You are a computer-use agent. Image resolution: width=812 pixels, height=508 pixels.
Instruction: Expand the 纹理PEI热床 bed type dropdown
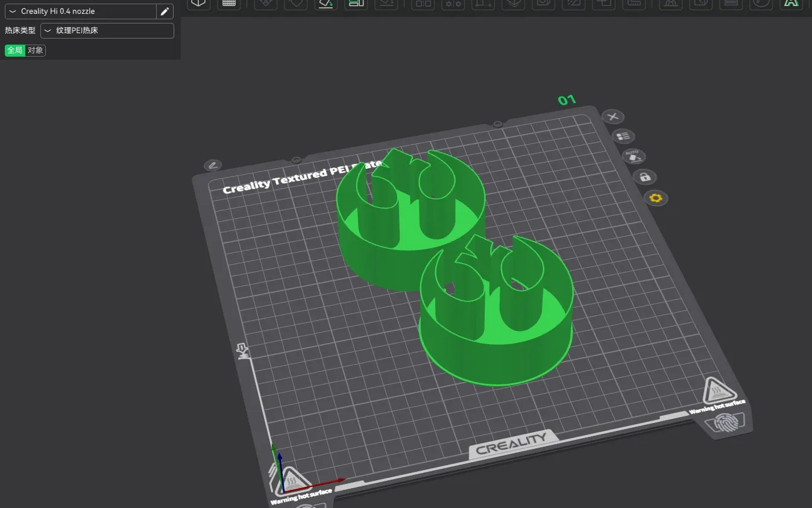[107, 30]
